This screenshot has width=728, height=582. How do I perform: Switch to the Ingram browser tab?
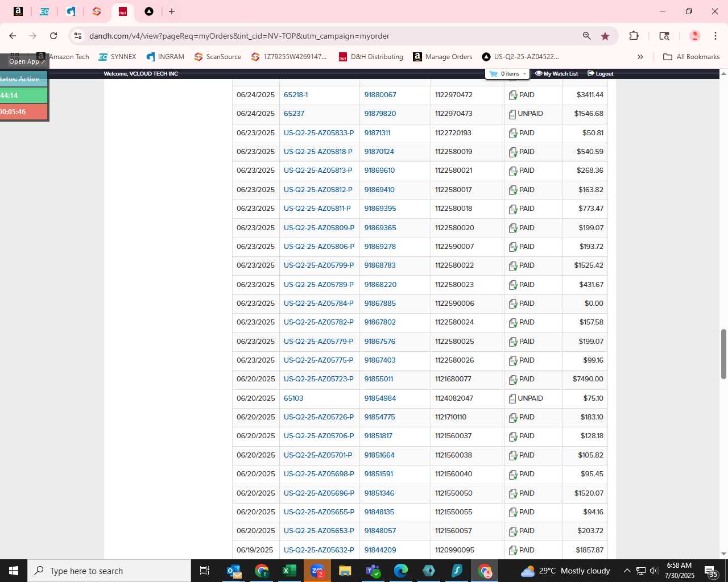71,11
